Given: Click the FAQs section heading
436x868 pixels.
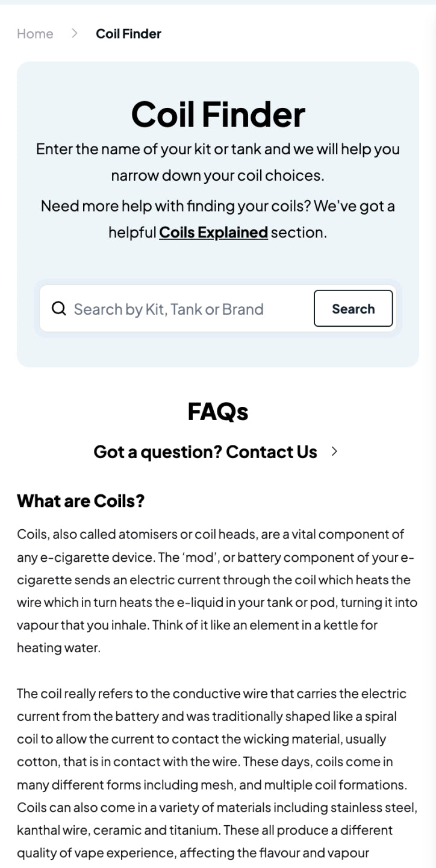Looking at the screenshot, I should click(218, 412).
